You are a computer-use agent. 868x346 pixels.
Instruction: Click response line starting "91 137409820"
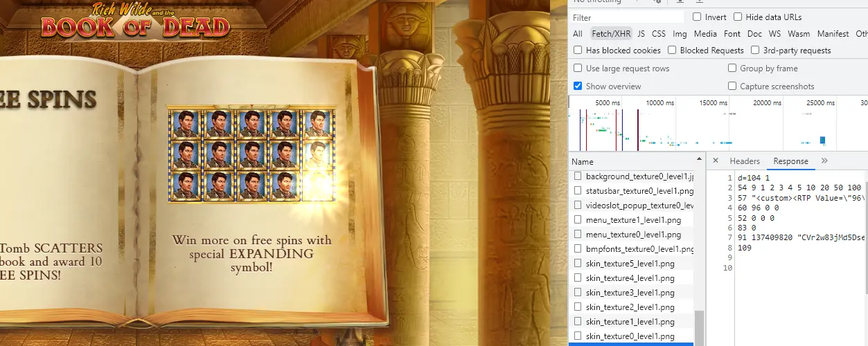[801, 237]
